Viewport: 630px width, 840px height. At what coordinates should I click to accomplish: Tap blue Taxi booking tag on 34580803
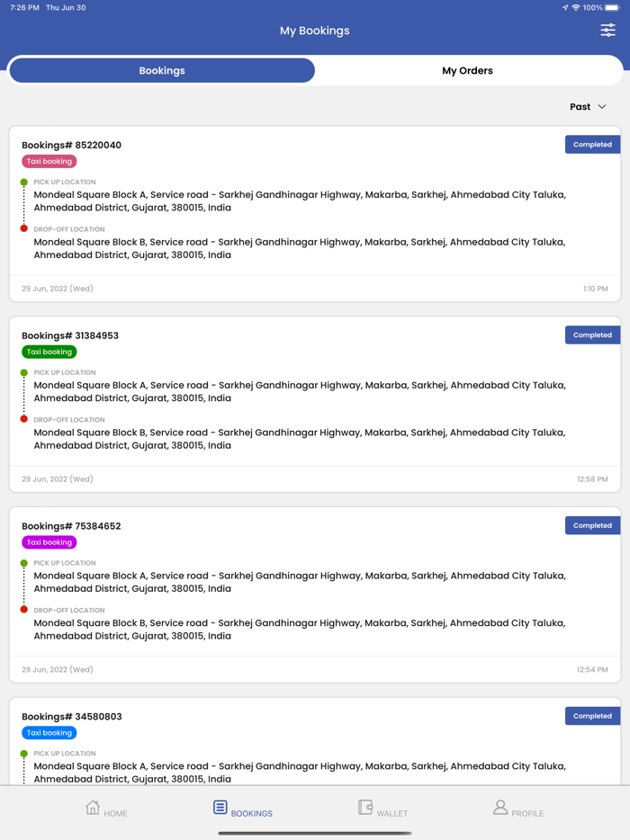[49, 733]
